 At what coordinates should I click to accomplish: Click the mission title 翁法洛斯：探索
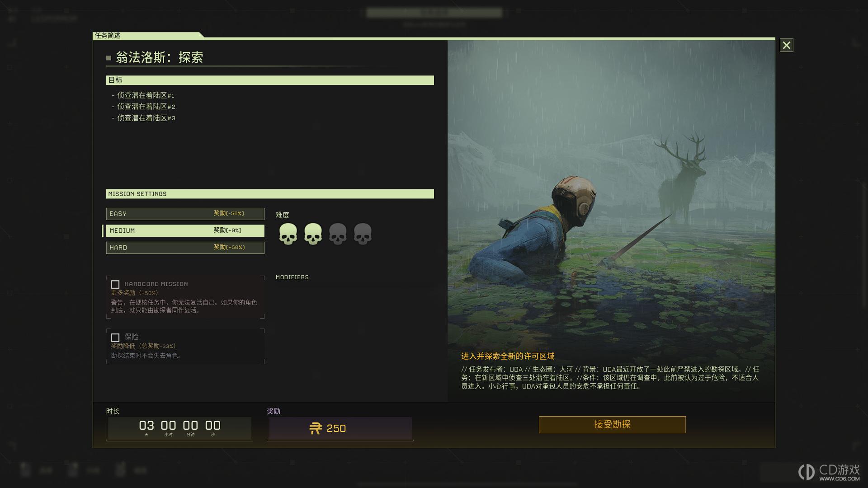pos(159,57)
